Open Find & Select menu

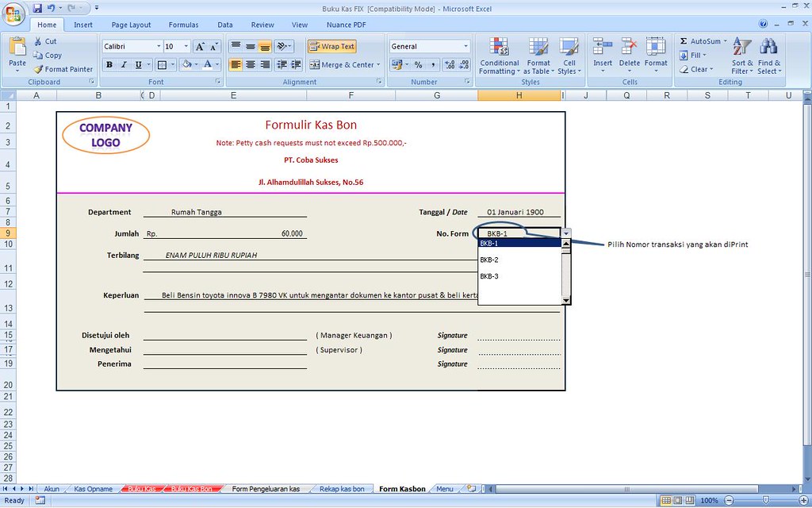tap(769, 56)
